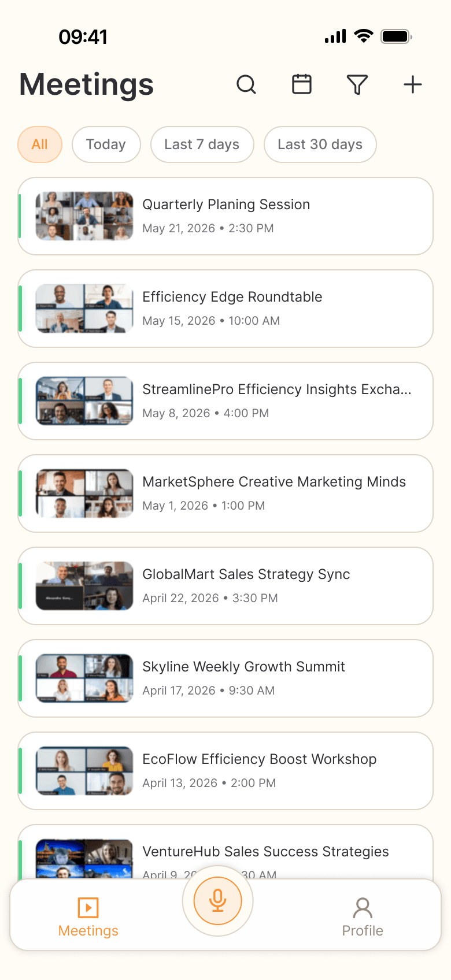
Task: Open the calendar view icon
Action: 302,84
